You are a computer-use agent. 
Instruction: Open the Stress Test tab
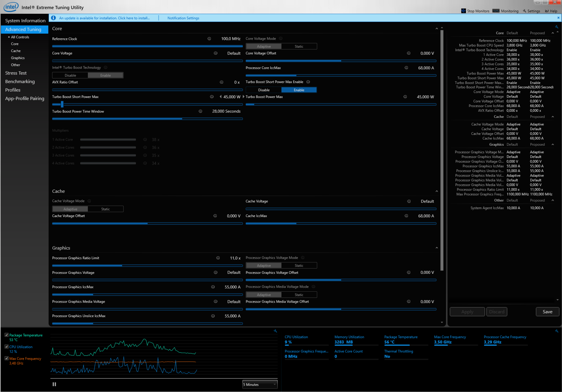coord(16,73)
